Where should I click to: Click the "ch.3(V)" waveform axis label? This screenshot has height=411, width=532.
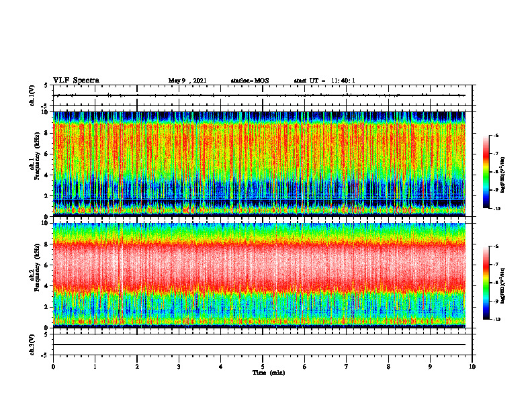(x=32, y=345)
